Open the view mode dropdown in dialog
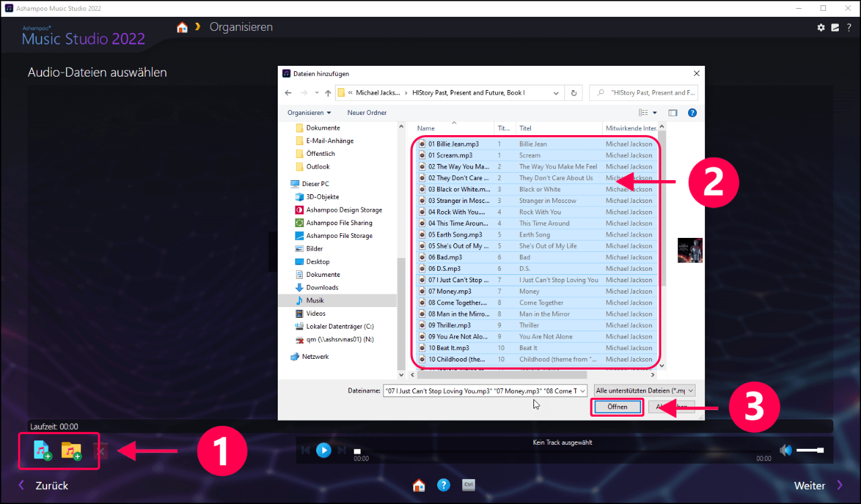The image size is (861, 504). pyautogui.click(x=654, y=113)
